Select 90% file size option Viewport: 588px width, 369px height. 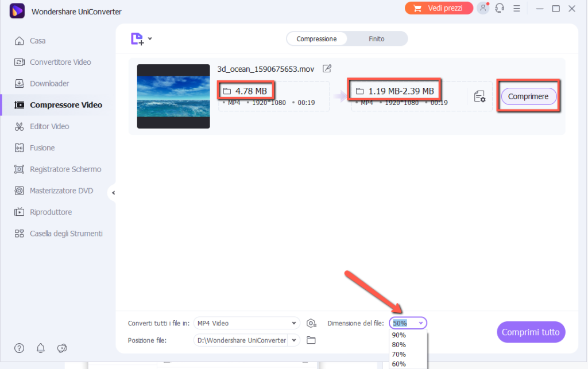coord(399,335)
